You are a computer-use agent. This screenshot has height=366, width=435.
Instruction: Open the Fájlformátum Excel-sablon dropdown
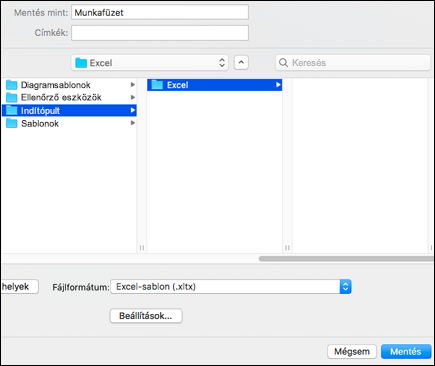tap(230, 287)
